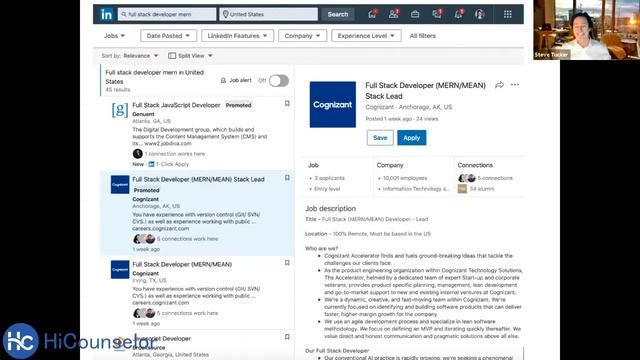Click Steve Tucker's video thumbnail
Image resolution: width=640 pixels, height=360 pixels.
click(x=587, y=30)
